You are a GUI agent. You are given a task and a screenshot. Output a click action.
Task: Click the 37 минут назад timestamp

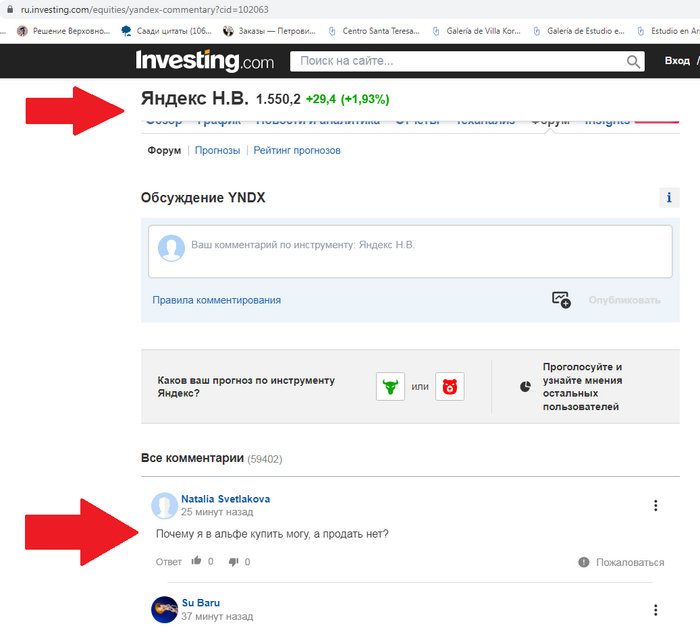[217, 616]
